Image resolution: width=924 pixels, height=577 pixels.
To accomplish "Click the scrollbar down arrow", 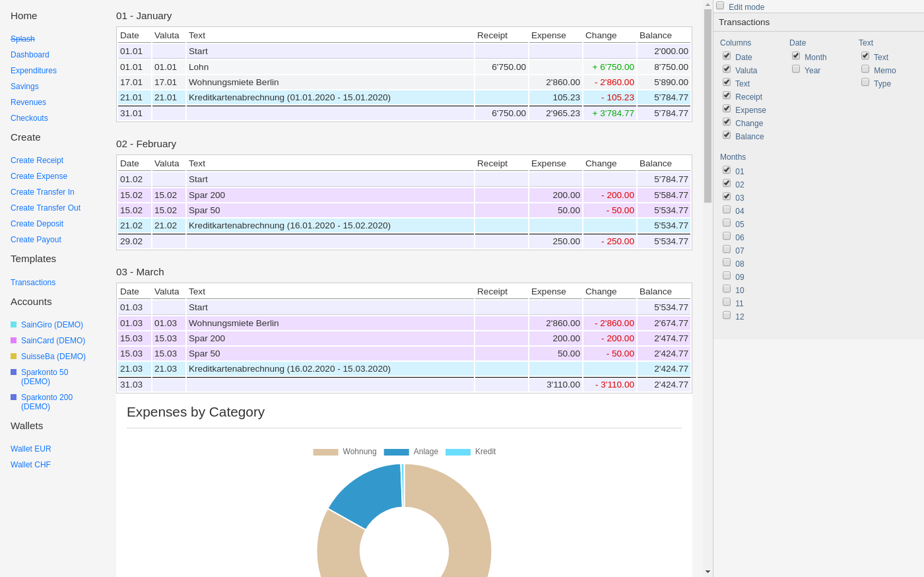I will point(708,572).
